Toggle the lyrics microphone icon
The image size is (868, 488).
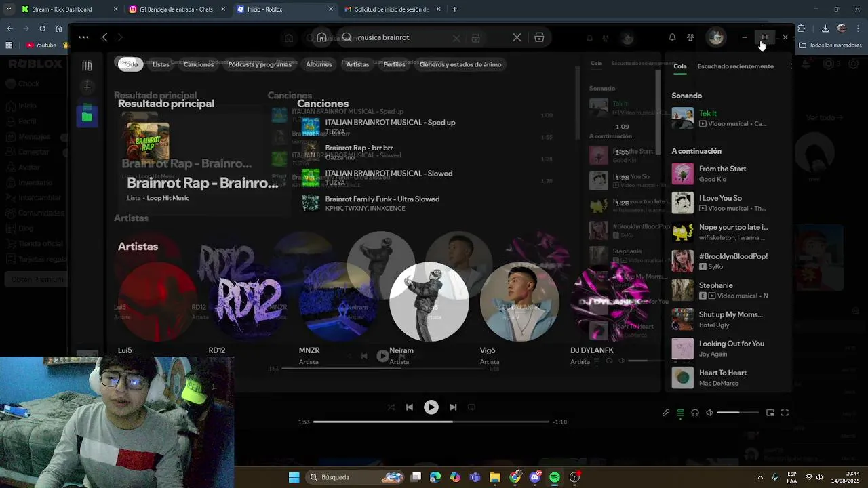[x=666, y=413]
